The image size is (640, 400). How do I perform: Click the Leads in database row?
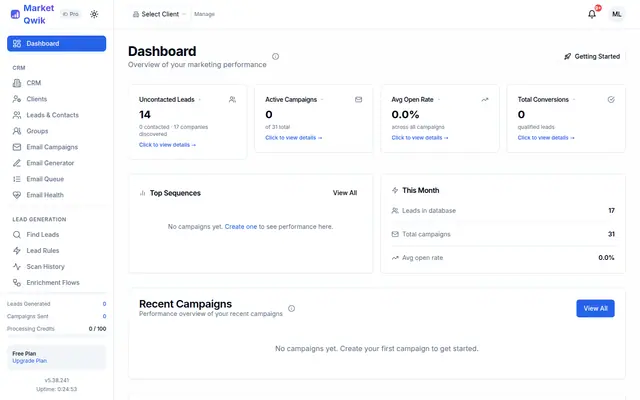[x=503, y=211]
